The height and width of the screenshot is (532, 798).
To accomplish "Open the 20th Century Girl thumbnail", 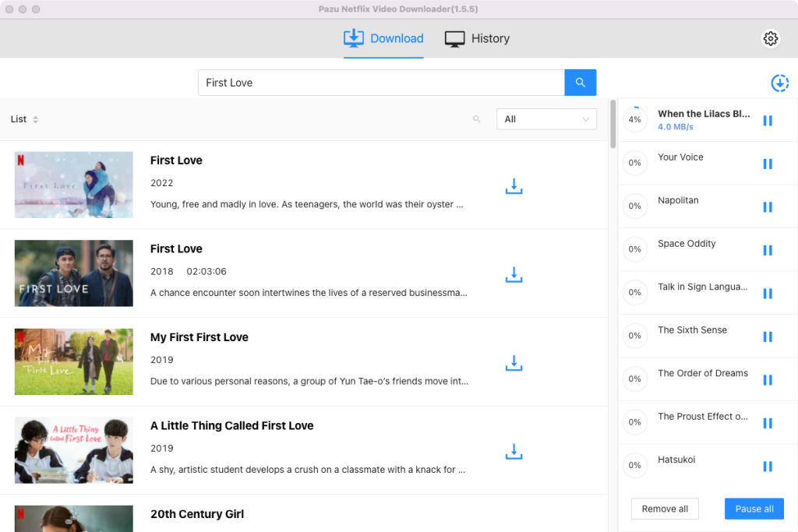I will (x=74, y=519).
